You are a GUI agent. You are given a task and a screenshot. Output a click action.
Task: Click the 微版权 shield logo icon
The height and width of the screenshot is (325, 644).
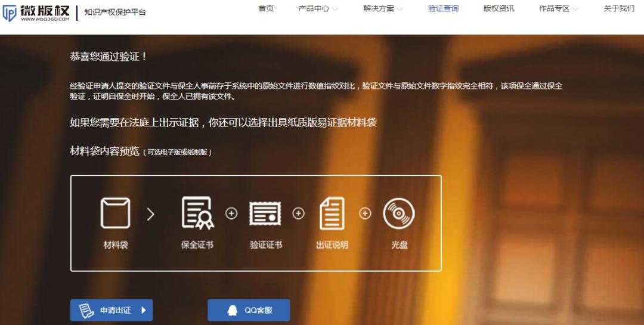coord(9,13)
